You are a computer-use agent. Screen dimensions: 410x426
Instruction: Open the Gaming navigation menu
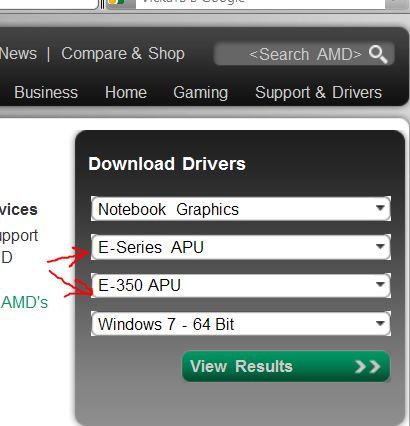coord(201,93)
